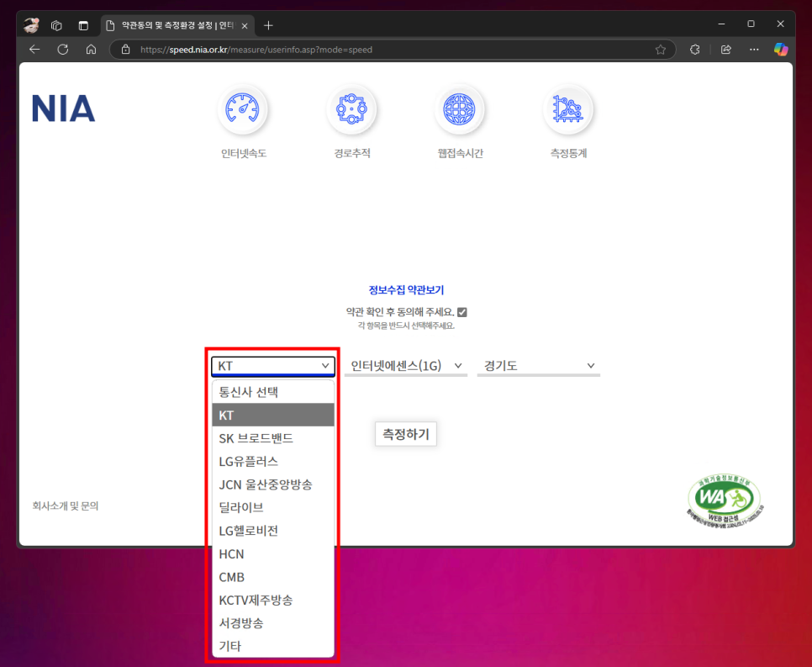
Task: Choose LG유플러스 from the list
Action: click(x=273, y=461)
